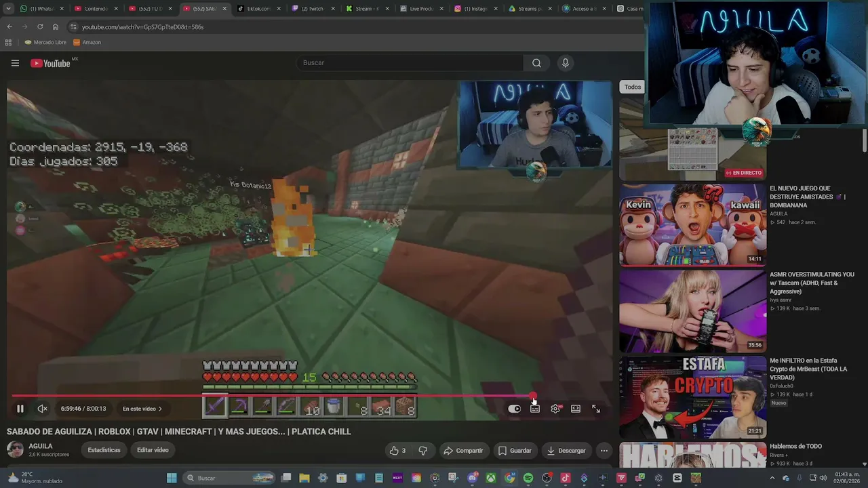Start voice search with the microphone
The height and width of the screenshot is (488, 868).
point(566,63)
